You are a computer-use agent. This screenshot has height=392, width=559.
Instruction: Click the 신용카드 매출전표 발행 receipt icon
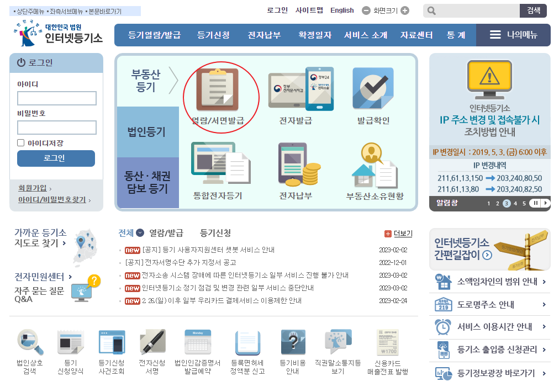pyautogui.click(x=388, y=342)
